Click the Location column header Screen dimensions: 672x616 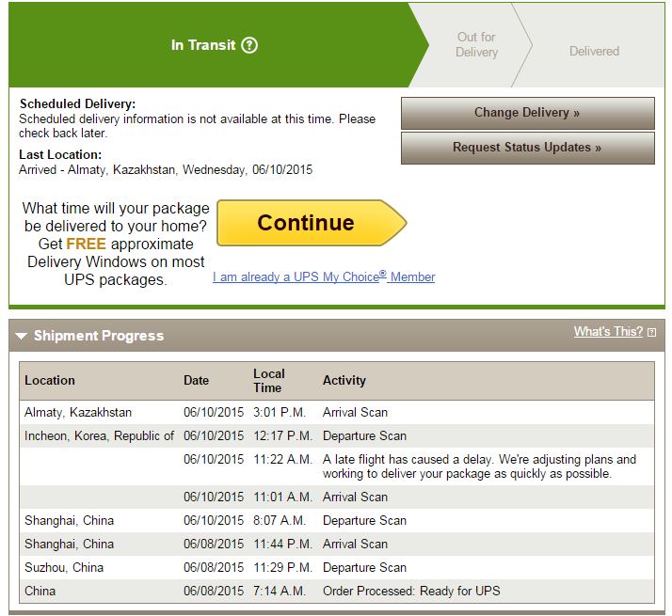[50, 380]
